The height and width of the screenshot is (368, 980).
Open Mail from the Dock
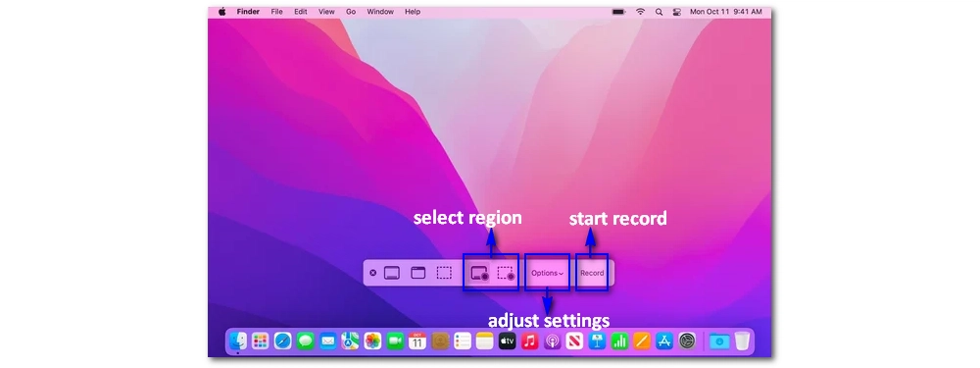pyautogui.click(x=327, y=342)
